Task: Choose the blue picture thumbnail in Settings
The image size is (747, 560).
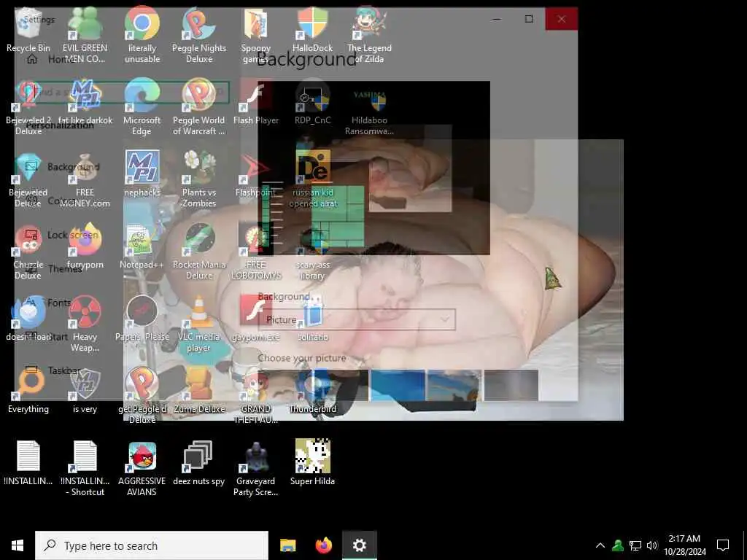Action: tap(398, 385)
